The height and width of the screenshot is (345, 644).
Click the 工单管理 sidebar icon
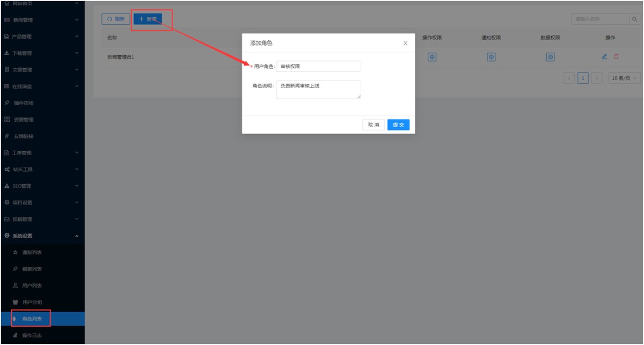pos(7,153)
